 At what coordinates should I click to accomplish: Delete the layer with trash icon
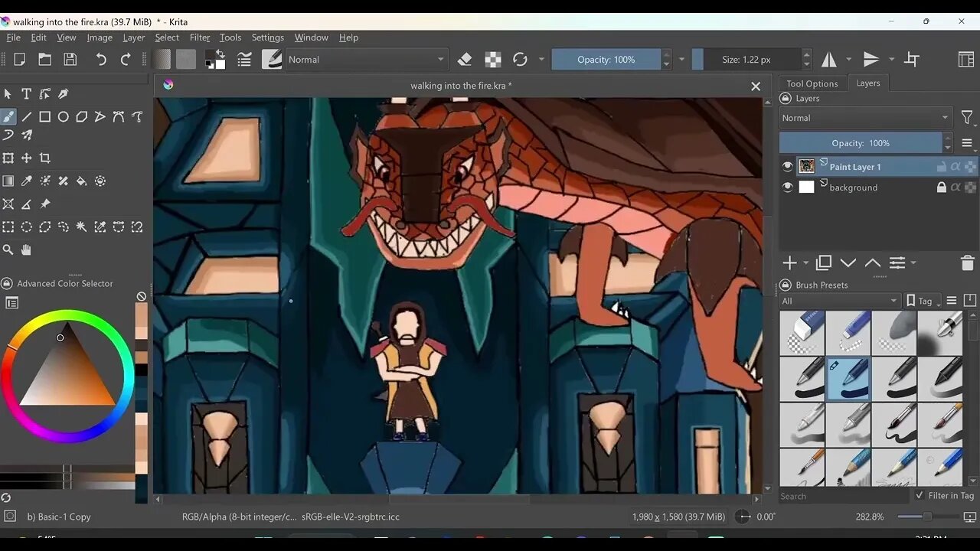967,263
